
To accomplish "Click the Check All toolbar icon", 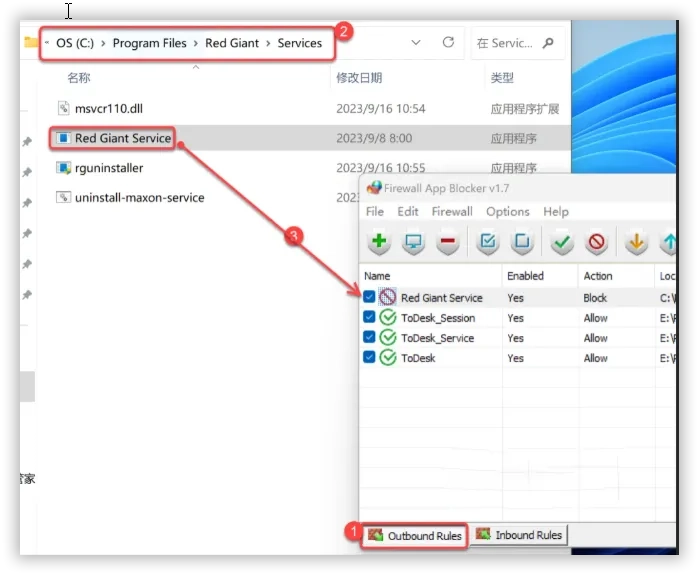I will 488,242.
